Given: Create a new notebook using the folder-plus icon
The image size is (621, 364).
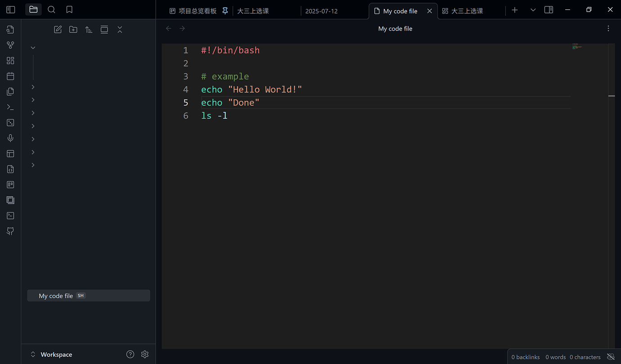Looking at the screenshot, I should click(73, 29).
